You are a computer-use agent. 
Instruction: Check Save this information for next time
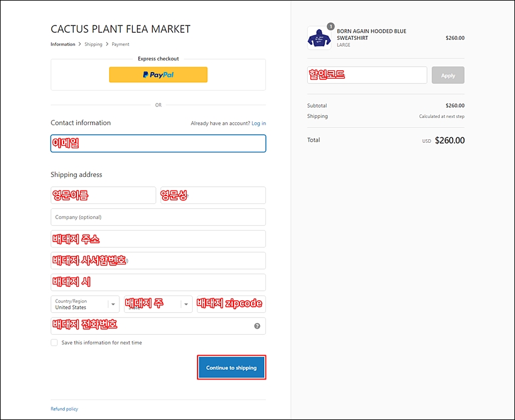(x=54, y=343)
